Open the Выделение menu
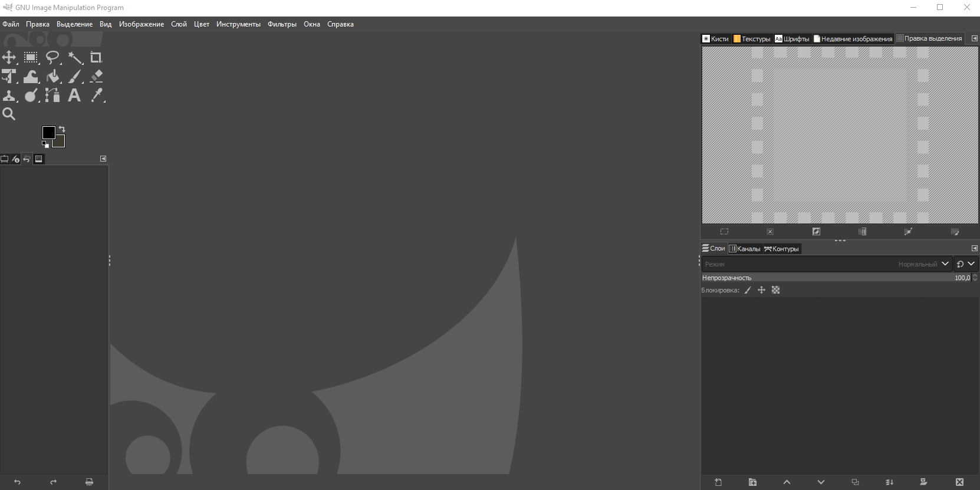Image resolution: width=980 pixels, height=490 pixels. 74,24
